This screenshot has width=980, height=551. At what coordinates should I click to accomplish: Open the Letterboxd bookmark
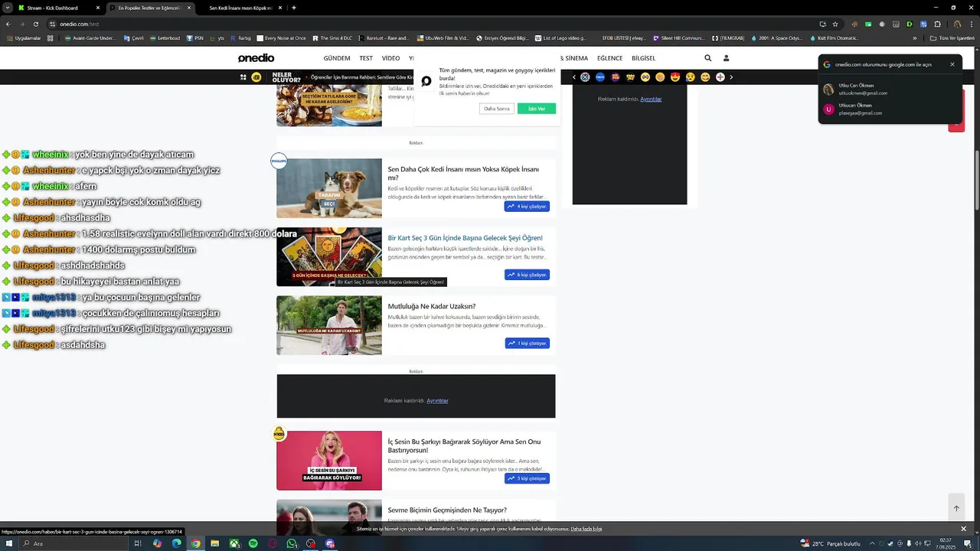tap(165, 37)
